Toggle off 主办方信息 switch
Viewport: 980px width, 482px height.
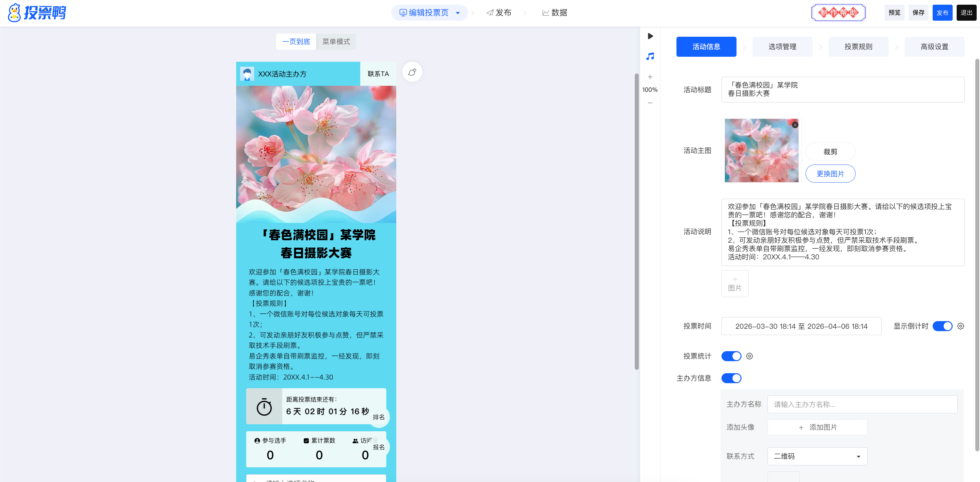coord(731,379)
